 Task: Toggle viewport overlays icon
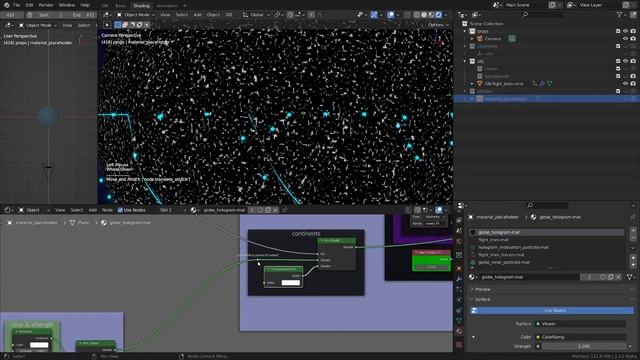coord(391,15)
